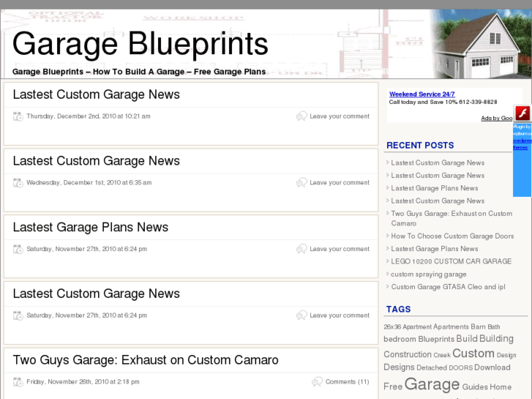Image resolution: width=532 pixels, height=399 pixels.
Task: Open Custom Garage GTASA Cleo and ipl
Action: (448, 287)
